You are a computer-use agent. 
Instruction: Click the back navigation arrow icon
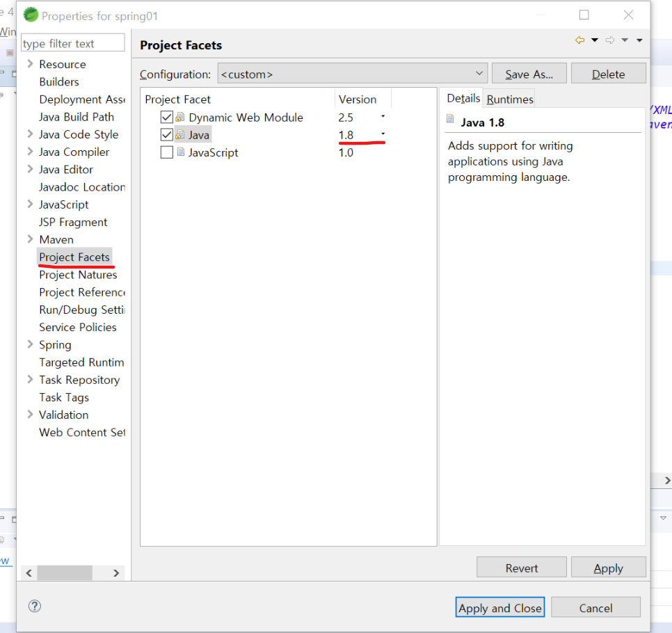[580, 40]
